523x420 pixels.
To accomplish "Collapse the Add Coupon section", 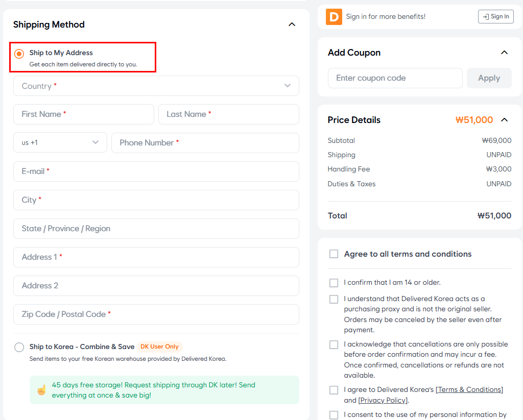I will (x=505, y=53).
